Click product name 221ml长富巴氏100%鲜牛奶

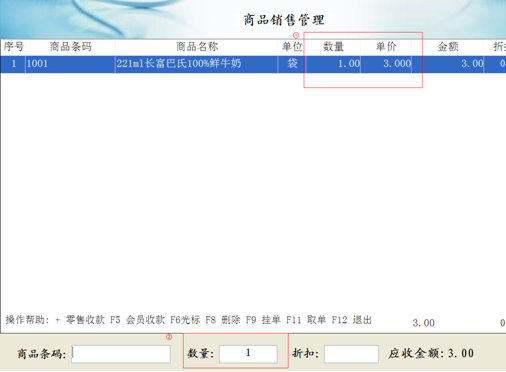[197, 64]
